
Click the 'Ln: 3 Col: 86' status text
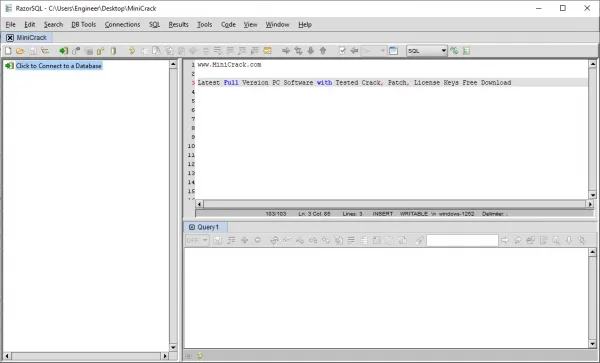click(x=314, y=214)
